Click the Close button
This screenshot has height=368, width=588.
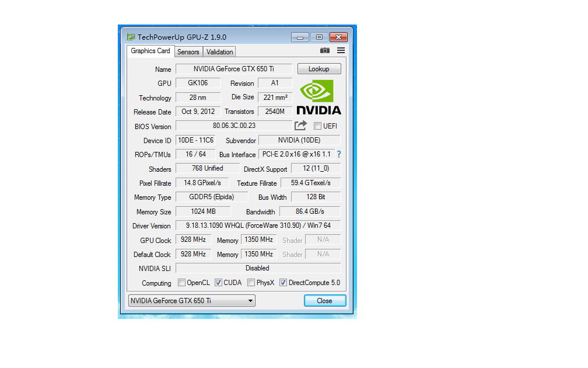tap(325, 301)
